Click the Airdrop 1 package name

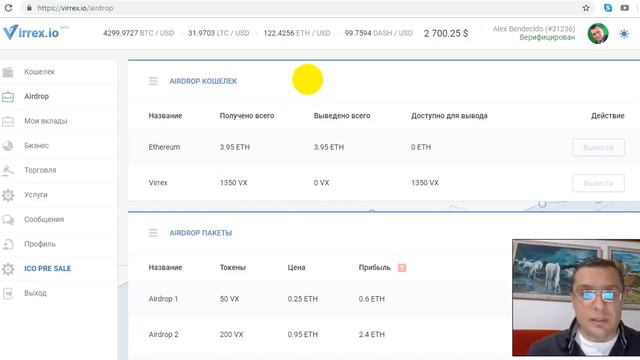[163, 299]
